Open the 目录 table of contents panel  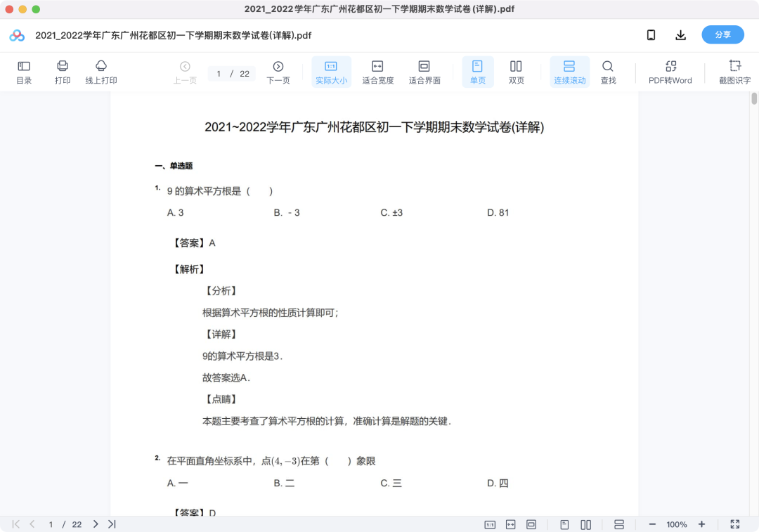pyautogui.click(x=24, y=72)
